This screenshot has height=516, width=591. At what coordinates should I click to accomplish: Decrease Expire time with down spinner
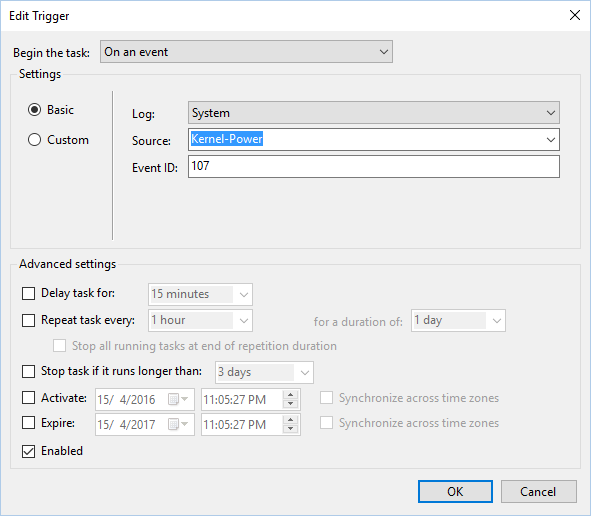(290, 429)
